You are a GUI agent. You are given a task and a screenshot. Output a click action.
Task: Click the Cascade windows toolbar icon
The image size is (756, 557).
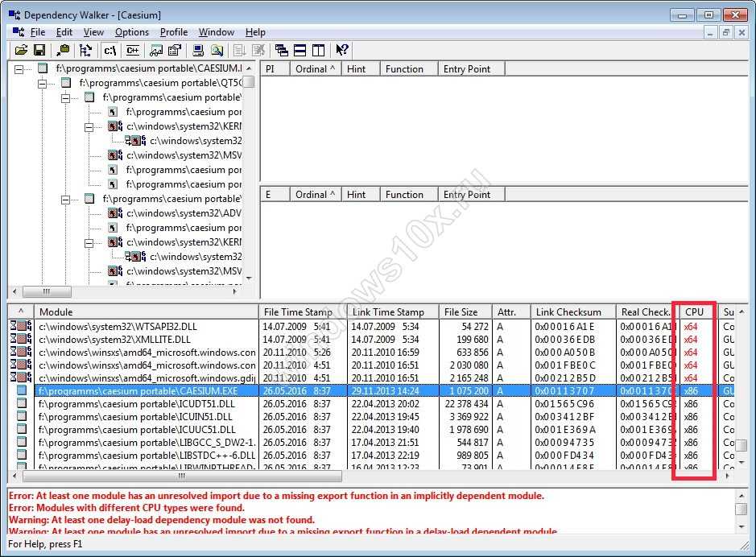click(x=281, y=51)
